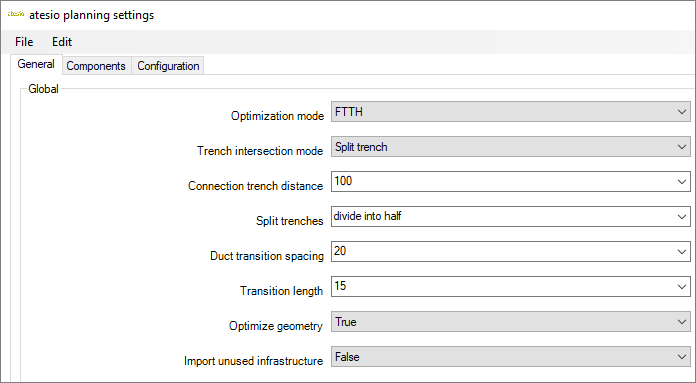Click the Optimize geometry label
Screen dimensions: 696x383
coord(276,326)
